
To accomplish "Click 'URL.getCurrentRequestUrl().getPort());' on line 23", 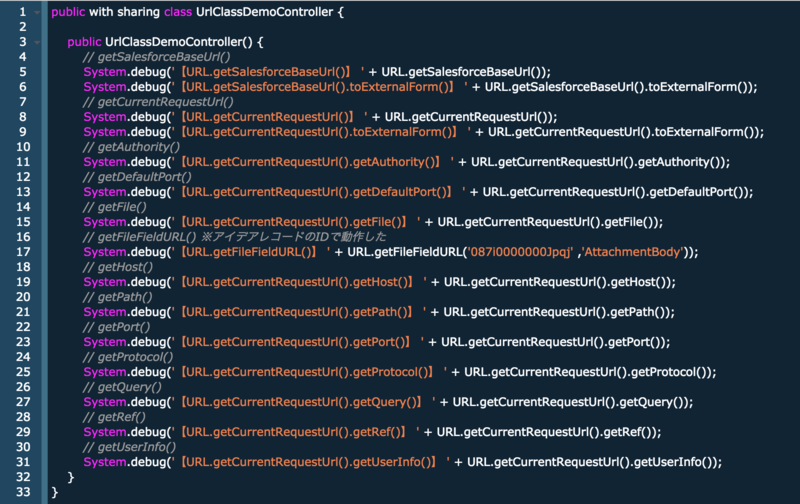I will point(556,342).
